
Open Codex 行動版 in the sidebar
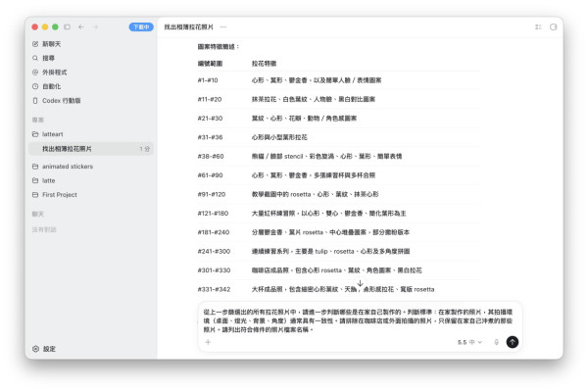61,101
